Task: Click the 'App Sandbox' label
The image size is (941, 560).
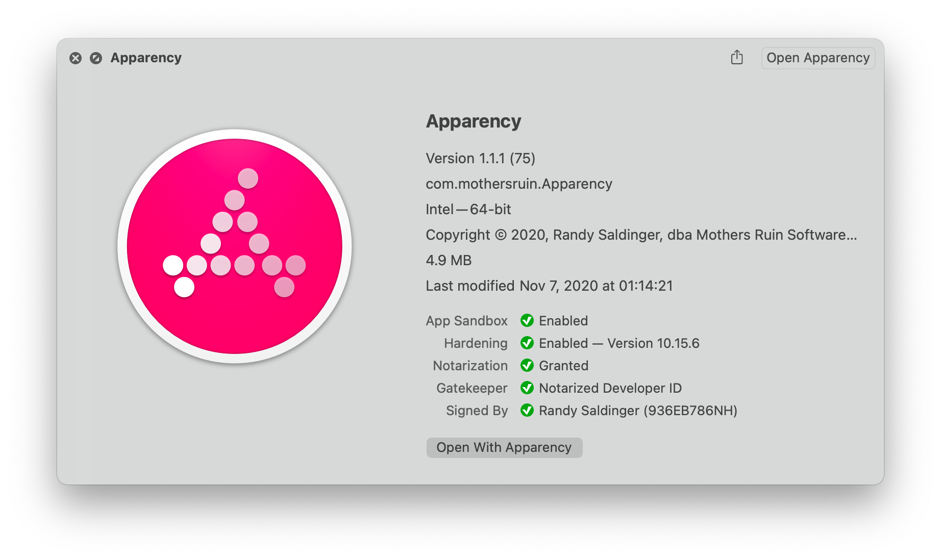Action: coord(467,321)
